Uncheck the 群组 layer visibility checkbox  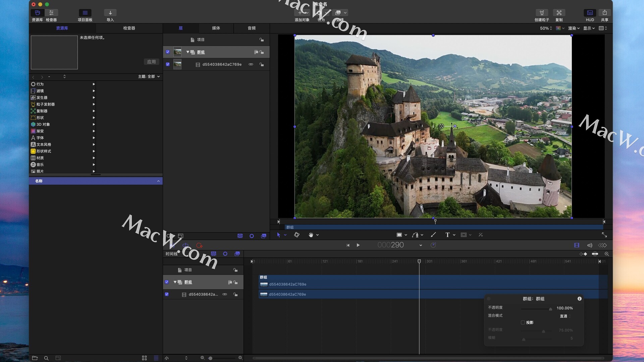(x=168, y=52)
